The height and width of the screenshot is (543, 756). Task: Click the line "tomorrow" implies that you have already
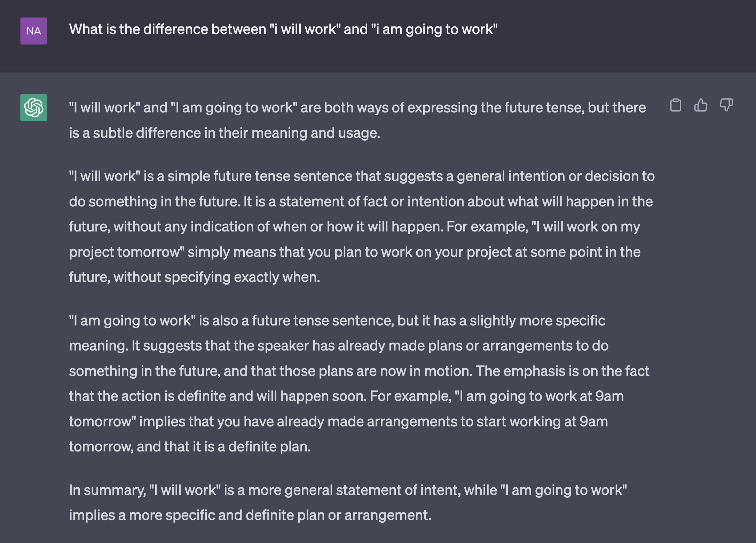338,422
